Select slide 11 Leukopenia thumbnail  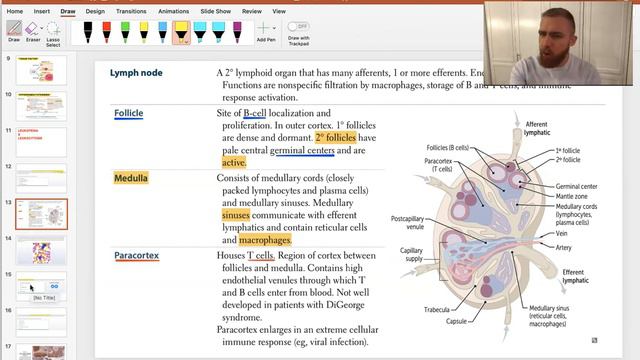41,142
